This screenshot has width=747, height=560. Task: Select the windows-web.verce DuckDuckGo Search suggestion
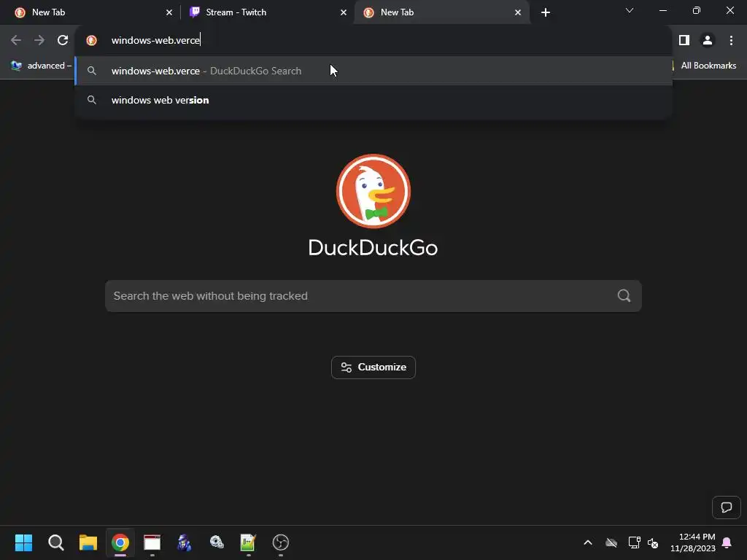(373, 71)
